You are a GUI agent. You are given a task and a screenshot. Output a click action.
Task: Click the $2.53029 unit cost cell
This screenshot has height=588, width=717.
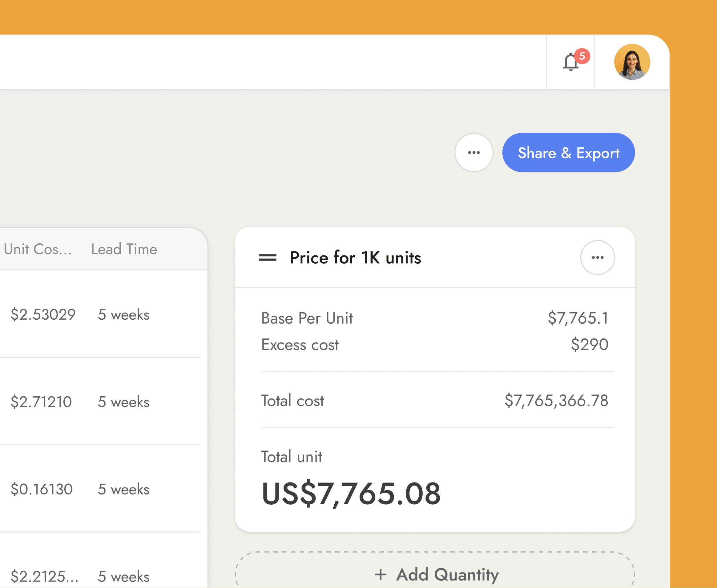43,314
